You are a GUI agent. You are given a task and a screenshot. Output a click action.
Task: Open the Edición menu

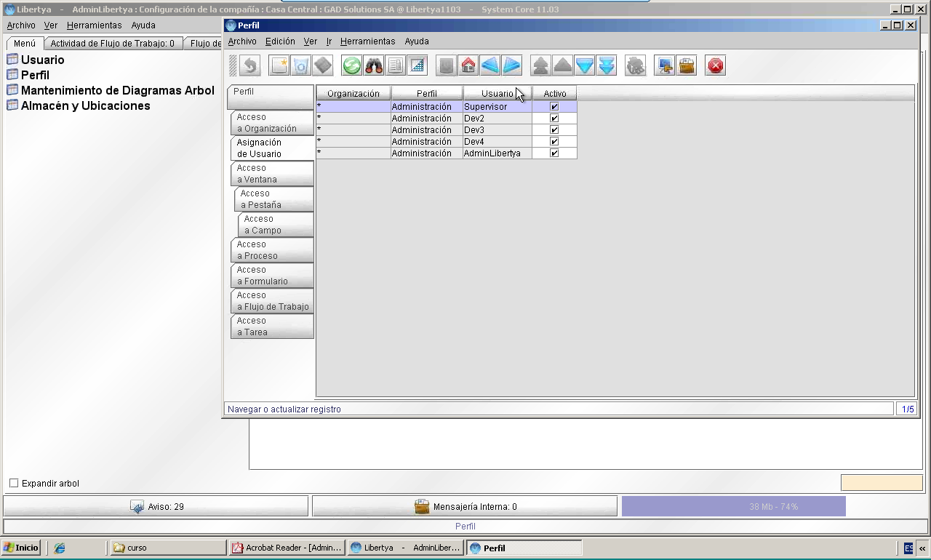click(x=280, y=41)
